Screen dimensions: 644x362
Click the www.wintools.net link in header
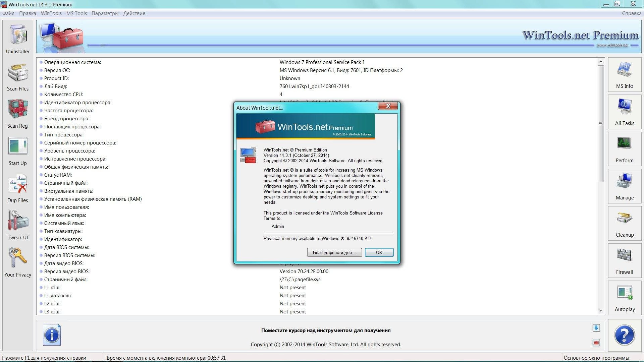coord(613,45)
